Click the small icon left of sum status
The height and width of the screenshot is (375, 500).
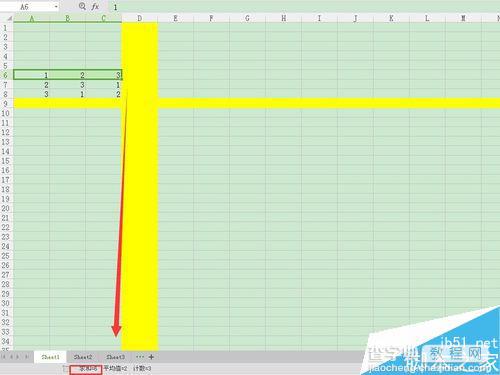click(x=65, y=368)
